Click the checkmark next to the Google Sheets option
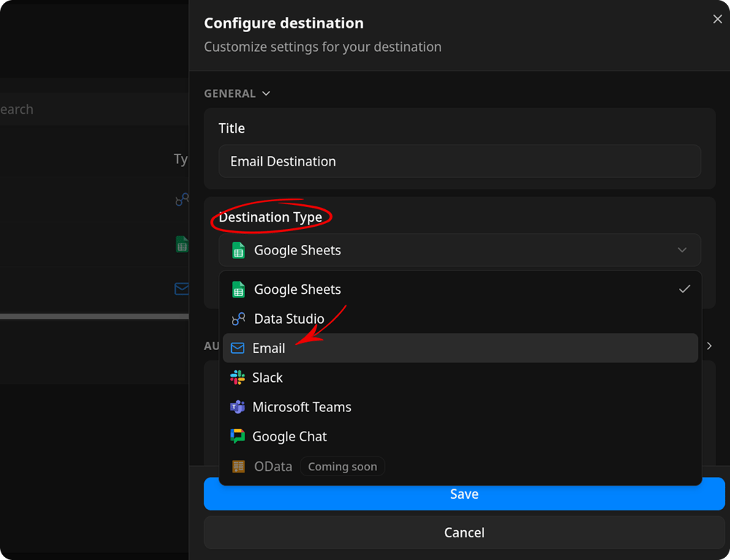The image size is (730, 560). click(684, 289)
